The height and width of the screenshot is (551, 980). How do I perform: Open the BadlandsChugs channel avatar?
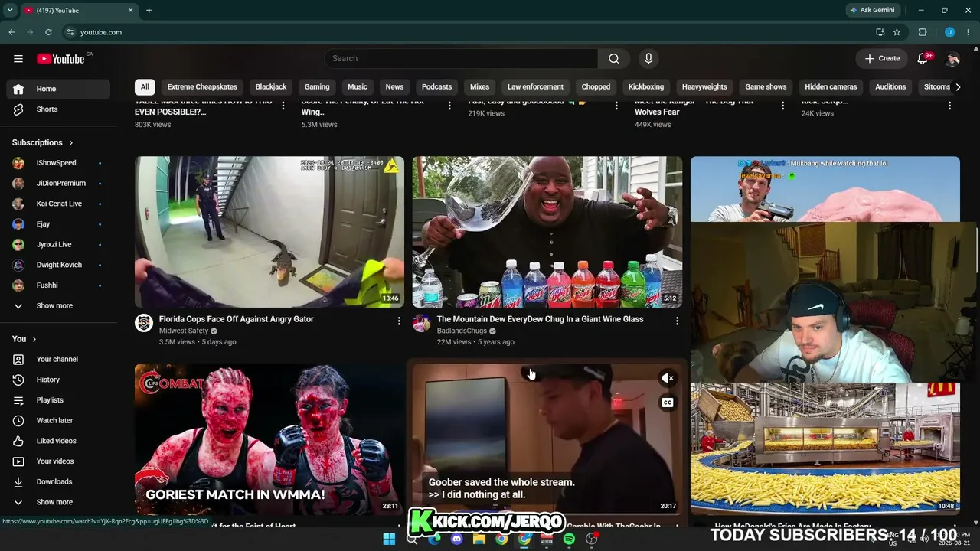click(422, 323)
